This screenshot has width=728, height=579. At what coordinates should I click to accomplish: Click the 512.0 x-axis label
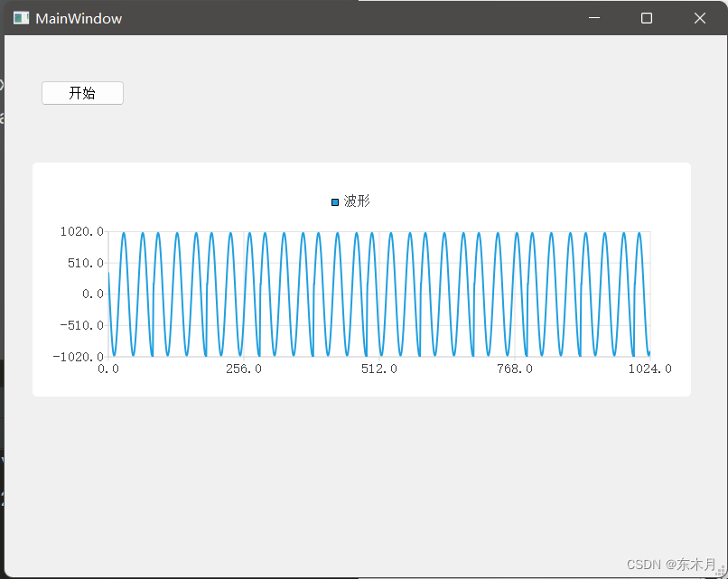click(x=379, y=369)
